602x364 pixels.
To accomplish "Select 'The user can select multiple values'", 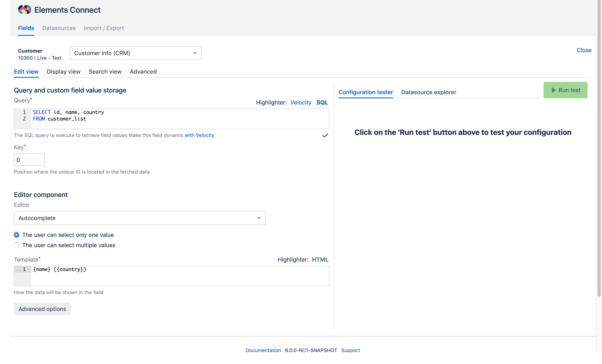I will pos(17,245).
